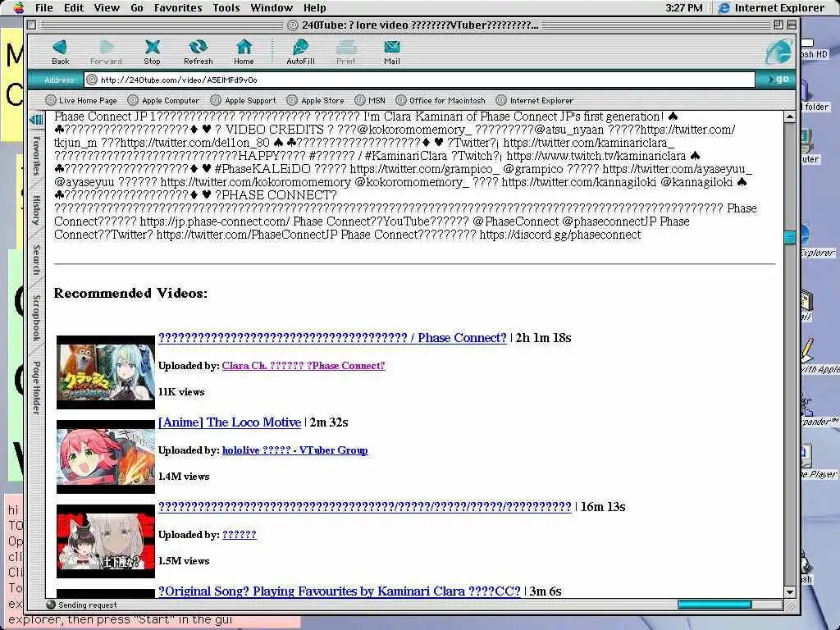Viewport: 840px width, 630px height.
Task: Click the AutoFill toolbar icon
Action: pyautogui.click(x=300, y=52)
